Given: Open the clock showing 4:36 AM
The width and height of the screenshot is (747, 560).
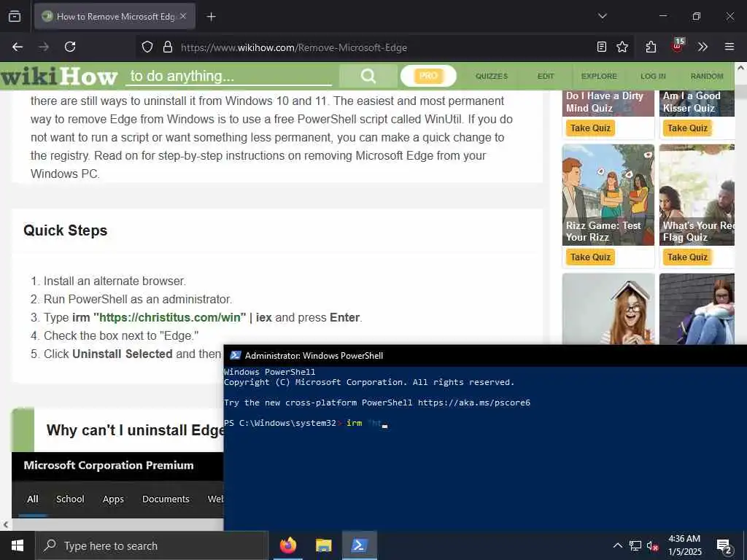Looking at the screenshot, I should 684,545.
